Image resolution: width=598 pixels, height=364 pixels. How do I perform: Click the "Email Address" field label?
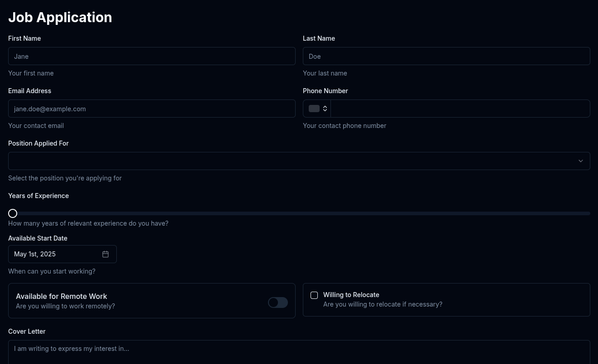29,91
